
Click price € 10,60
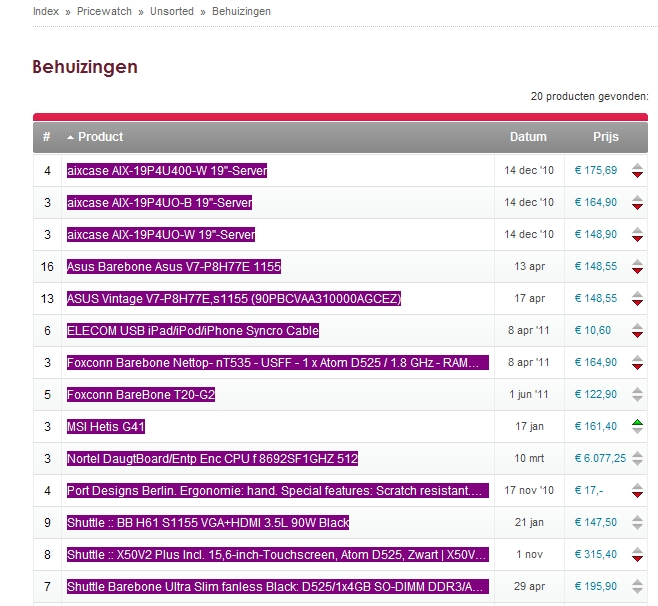(x=593, y=330)
